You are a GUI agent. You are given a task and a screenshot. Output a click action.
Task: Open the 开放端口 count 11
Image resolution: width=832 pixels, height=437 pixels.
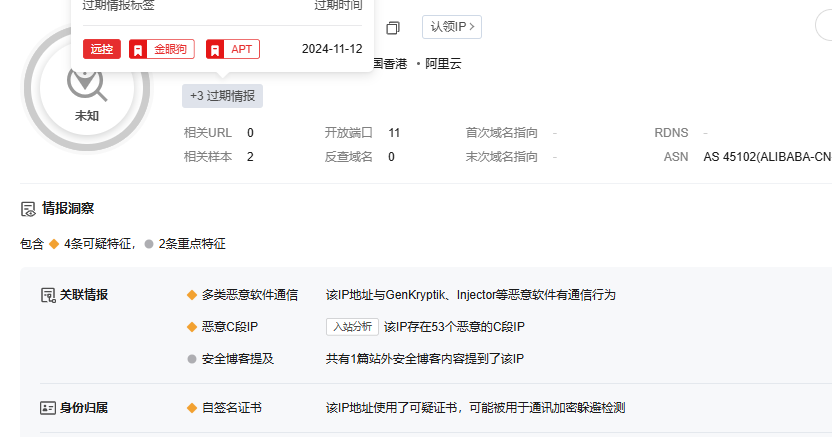(394, 132)
